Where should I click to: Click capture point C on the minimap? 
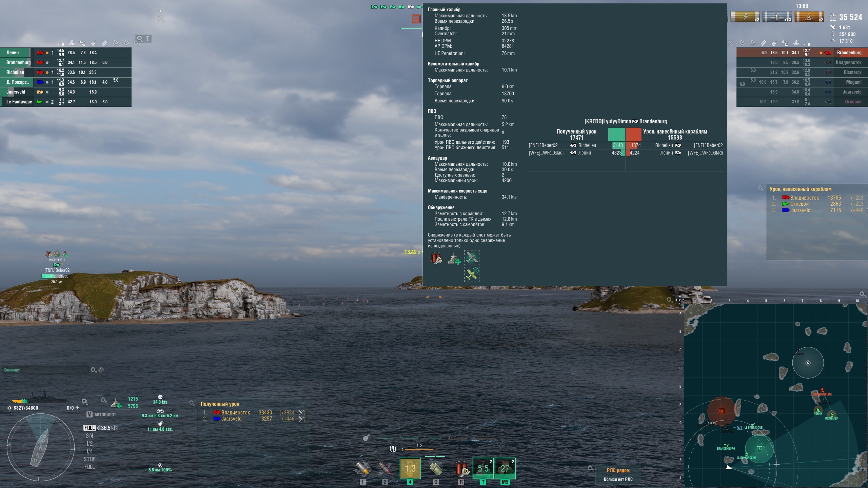coord(808,363)
